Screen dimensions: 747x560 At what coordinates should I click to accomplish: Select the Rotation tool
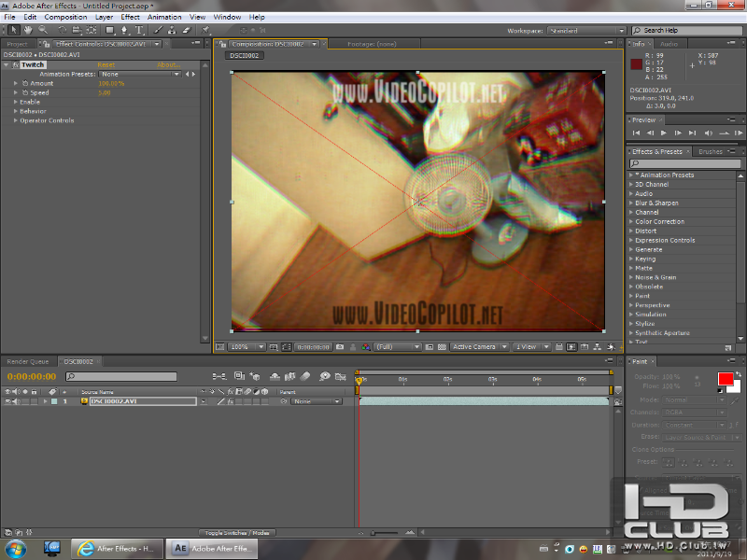(x=62, y=30)
